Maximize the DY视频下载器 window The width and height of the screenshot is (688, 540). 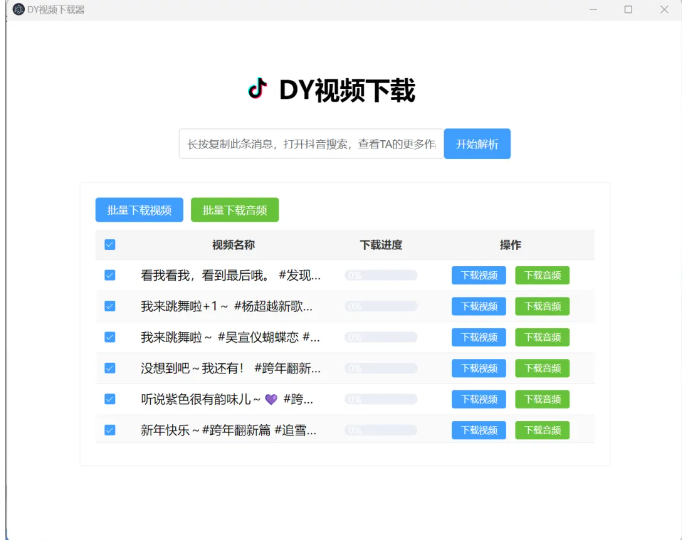point(628,9)
